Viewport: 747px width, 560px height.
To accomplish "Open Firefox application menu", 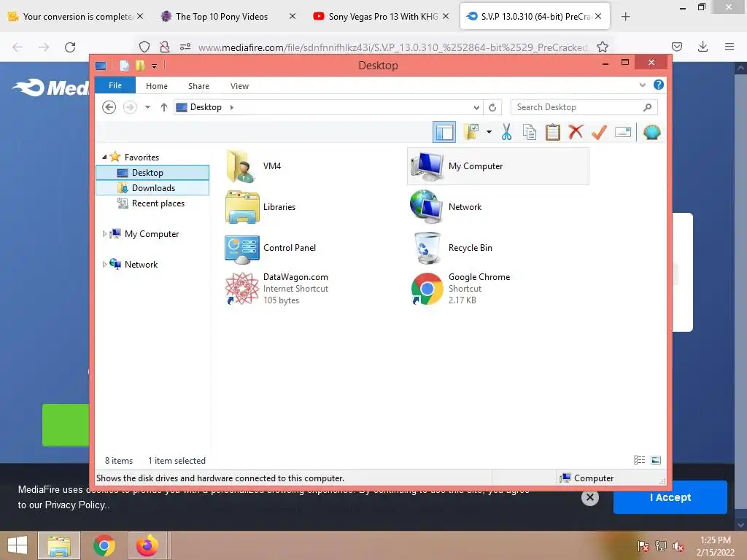I will coord(729,47).
